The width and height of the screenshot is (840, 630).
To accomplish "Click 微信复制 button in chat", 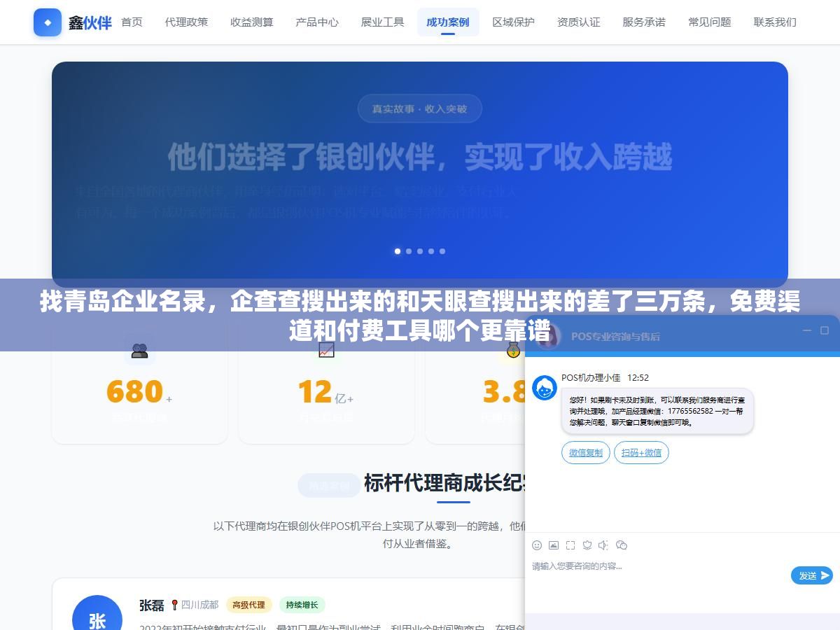I will click(x=586, y=452).
